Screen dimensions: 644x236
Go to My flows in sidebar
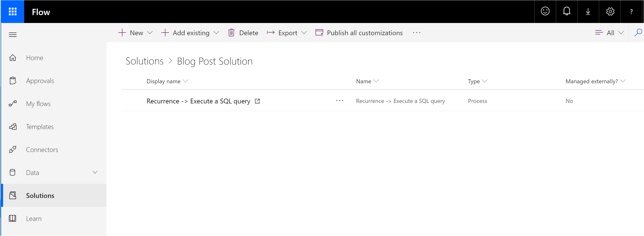tap(38, 104)
